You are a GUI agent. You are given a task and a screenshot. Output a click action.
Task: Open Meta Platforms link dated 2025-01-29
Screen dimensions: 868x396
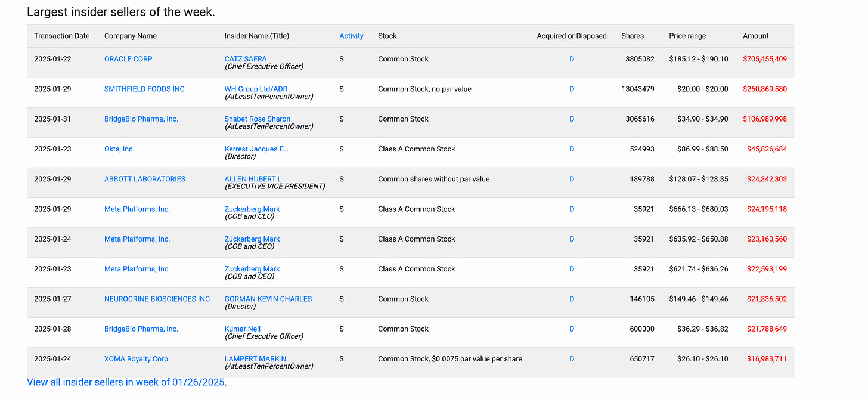(137, 209)
